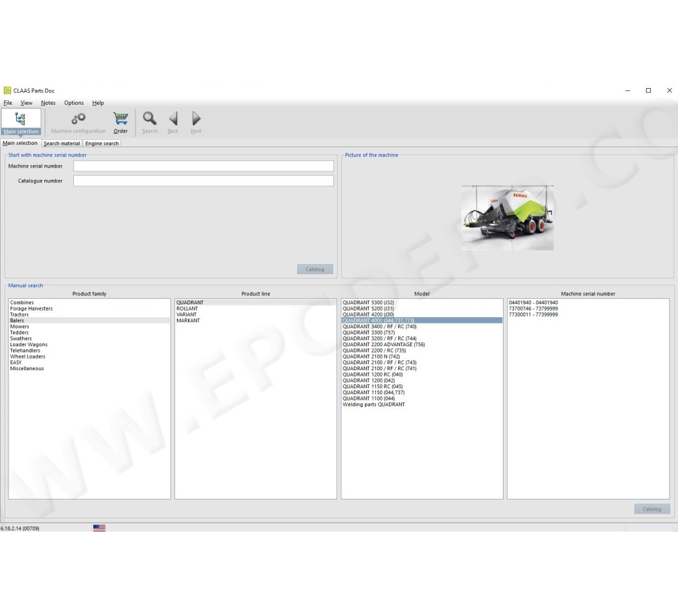The image size is (678, 616).
Task: Go Next with the right arrow
Action: (x=196, y=123)
